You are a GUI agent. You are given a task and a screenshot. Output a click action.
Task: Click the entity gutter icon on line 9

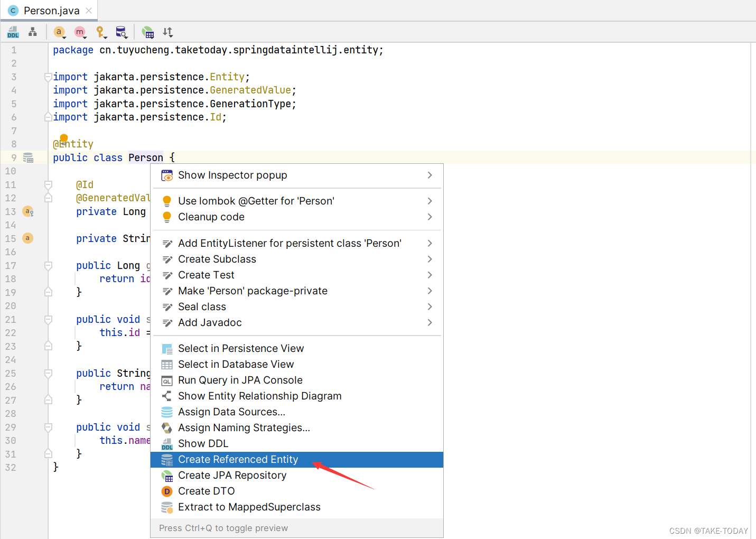point(29,157)
